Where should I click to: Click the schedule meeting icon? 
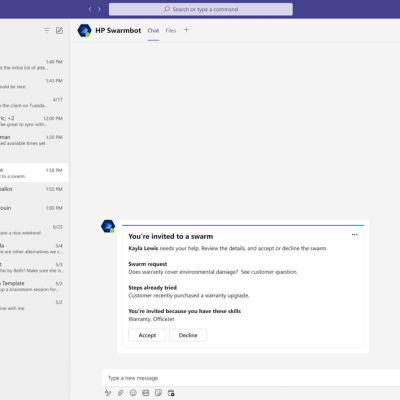click(171, 393)
